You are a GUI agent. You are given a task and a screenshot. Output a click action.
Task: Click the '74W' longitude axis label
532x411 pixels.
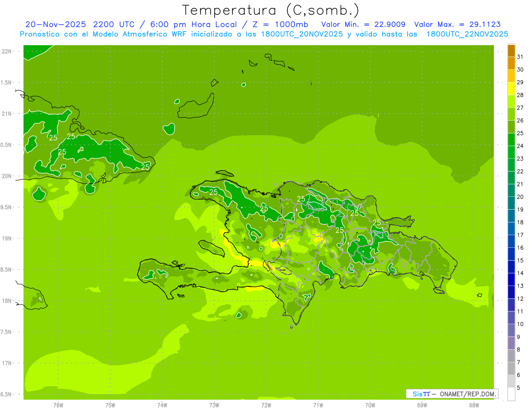point(162,405)
